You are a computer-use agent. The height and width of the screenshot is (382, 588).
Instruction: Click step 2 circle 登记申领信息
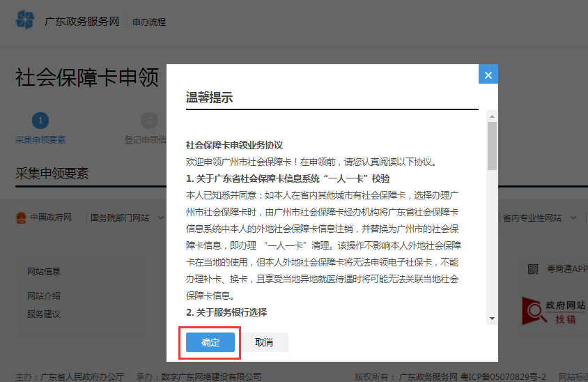click(x=149, y=121)
